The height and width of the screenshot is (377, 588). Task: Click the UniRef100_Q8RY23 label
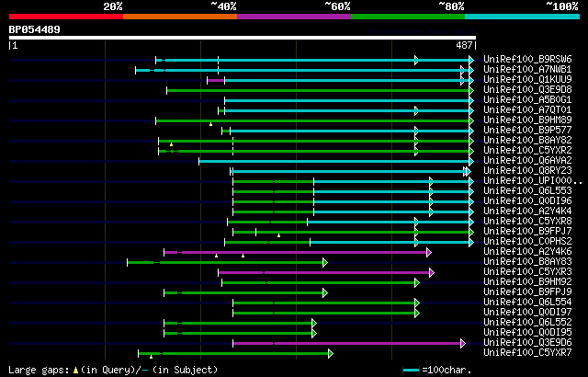(527, 171)
